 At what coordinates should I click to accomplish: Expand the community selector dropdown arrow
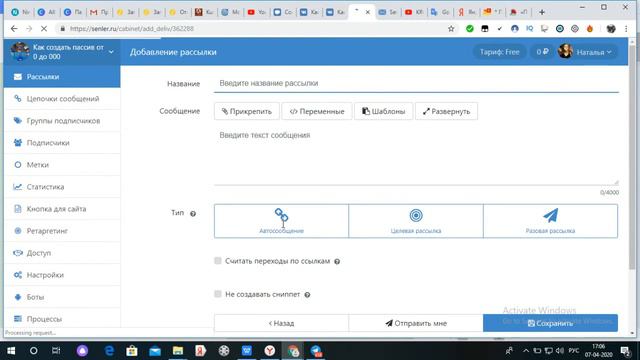tap(111, 52)
